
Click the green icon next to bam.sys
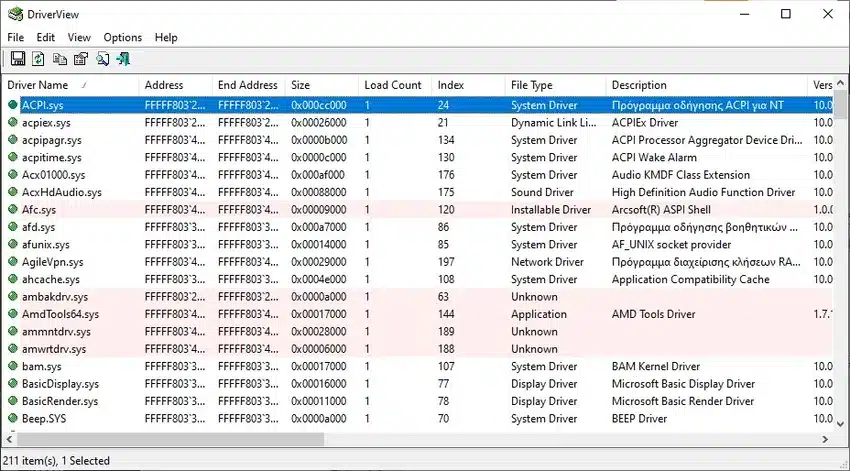[x=12, y=366]
